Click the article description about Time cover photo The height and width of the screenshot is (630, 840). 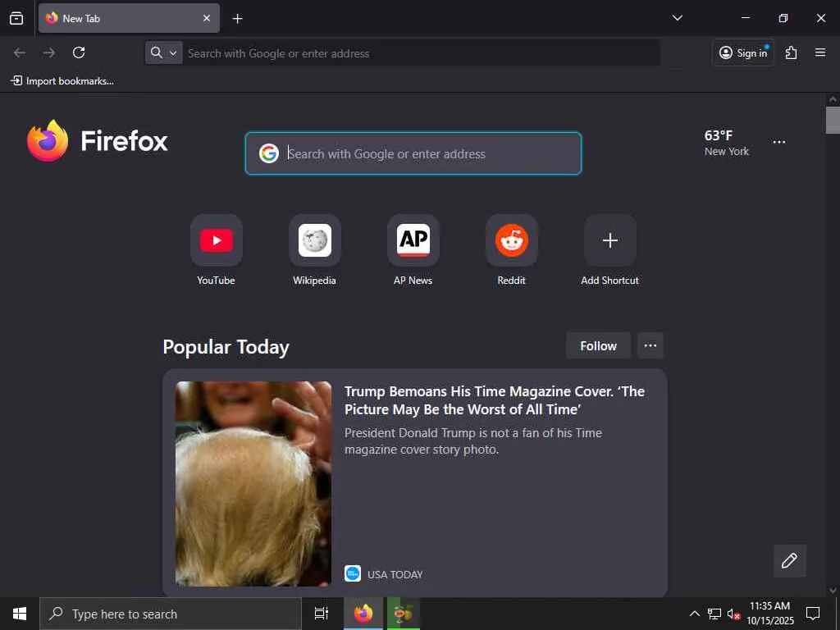click(473, 441)
